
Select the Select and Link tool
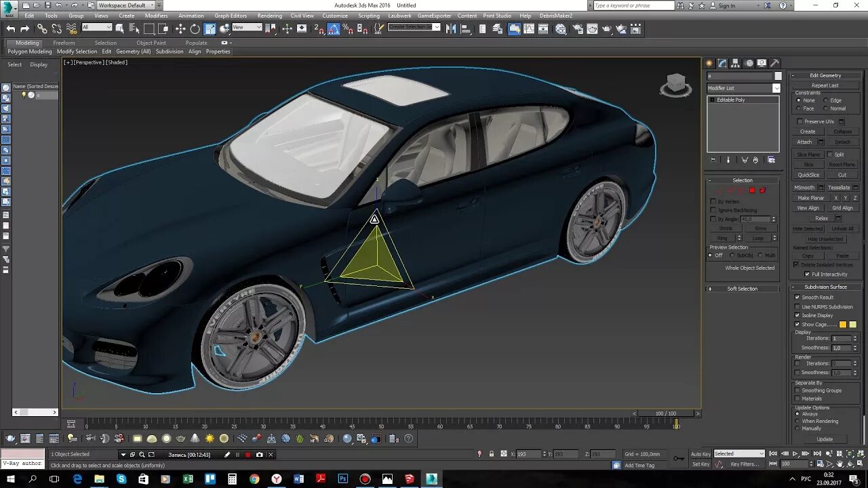42,28
